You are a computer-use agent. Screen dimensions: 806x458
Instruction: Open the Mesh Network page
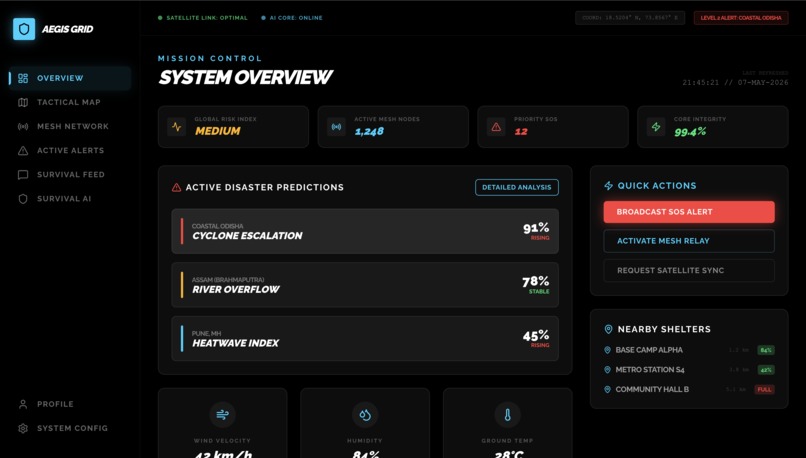[70, 126]
